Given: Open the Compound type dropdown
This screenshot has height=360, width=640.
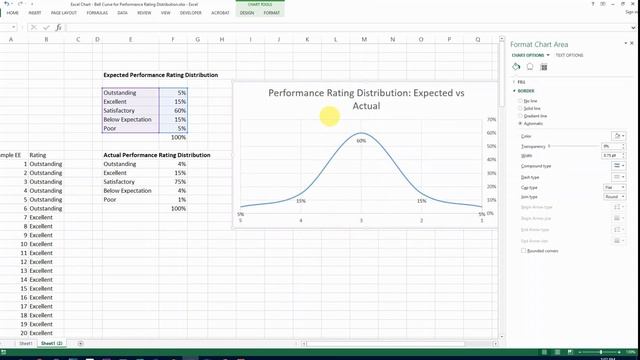Looking at the screenshot, I should click(618, 166).
